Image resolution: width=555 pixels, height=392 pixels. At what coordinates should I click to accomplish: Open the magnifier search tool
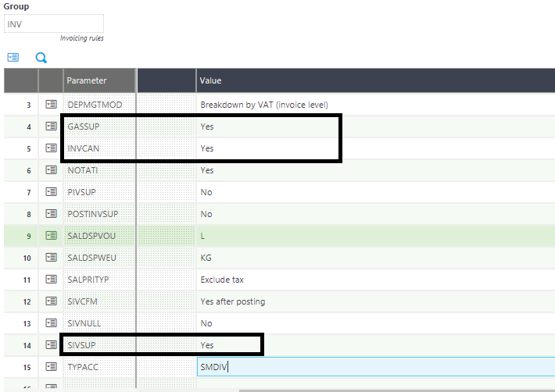click(x=41, y=58)
